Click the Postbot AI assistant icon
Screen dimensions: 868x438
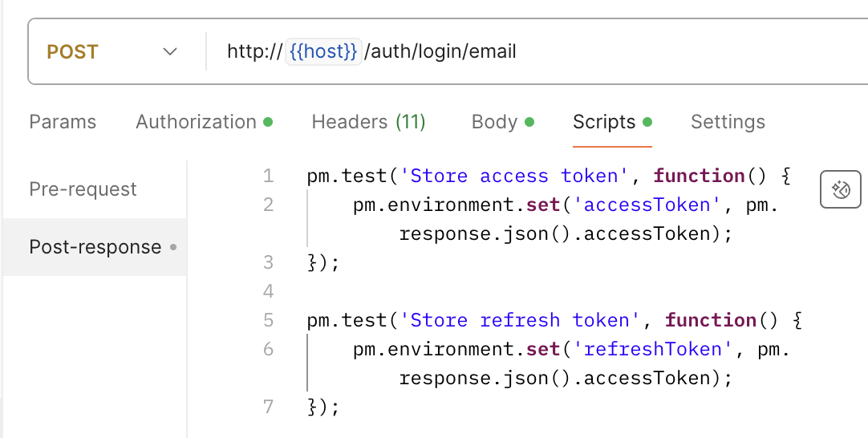840,189
